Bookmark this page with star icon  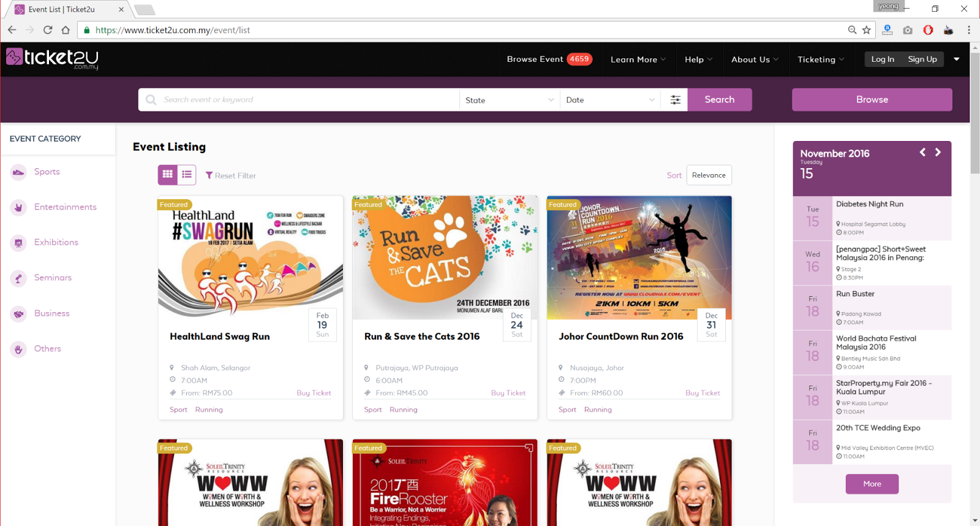[x=867, y=30]
